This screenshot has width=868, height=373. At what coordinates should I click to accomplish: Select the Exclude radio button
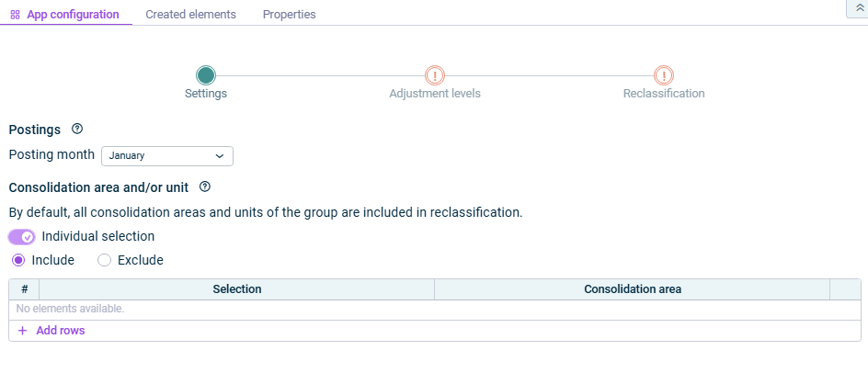pyautogui.click(x=104, y=260)
